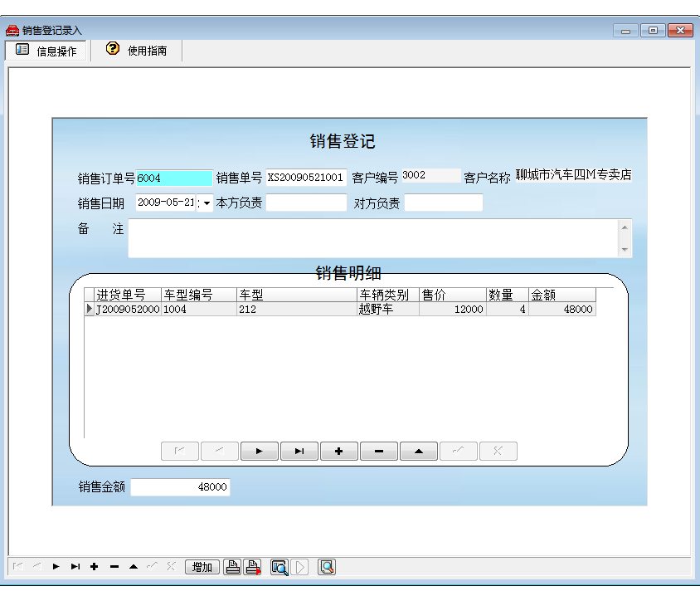Click the checkmark post button in detail navigator

459,452
